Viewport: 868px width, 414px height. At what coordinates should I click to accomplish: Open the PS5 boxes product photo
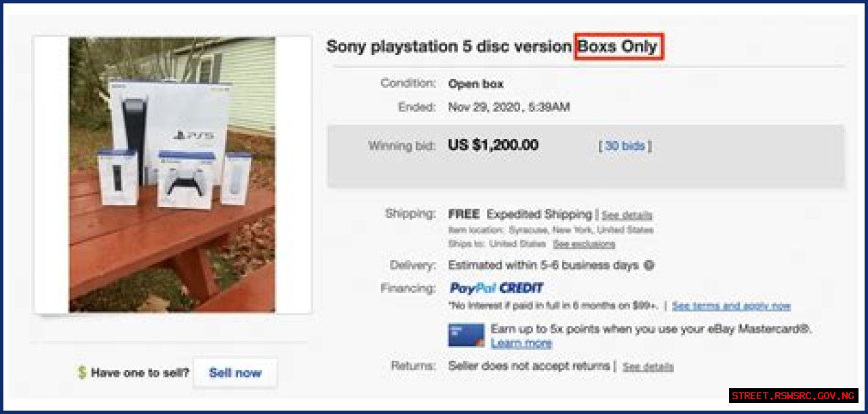[x=172, y=174]
